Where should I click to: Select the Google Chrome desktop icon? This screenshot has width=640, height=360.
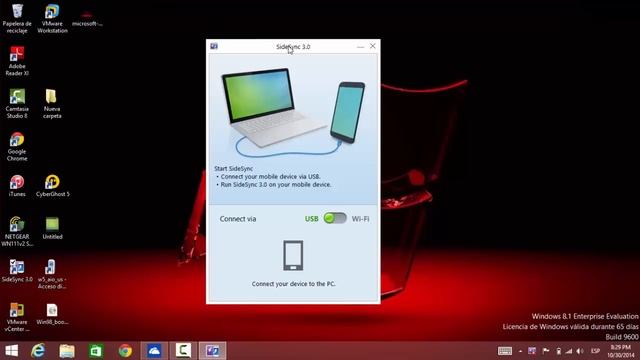pyautogui.click(x=17, y=147)
